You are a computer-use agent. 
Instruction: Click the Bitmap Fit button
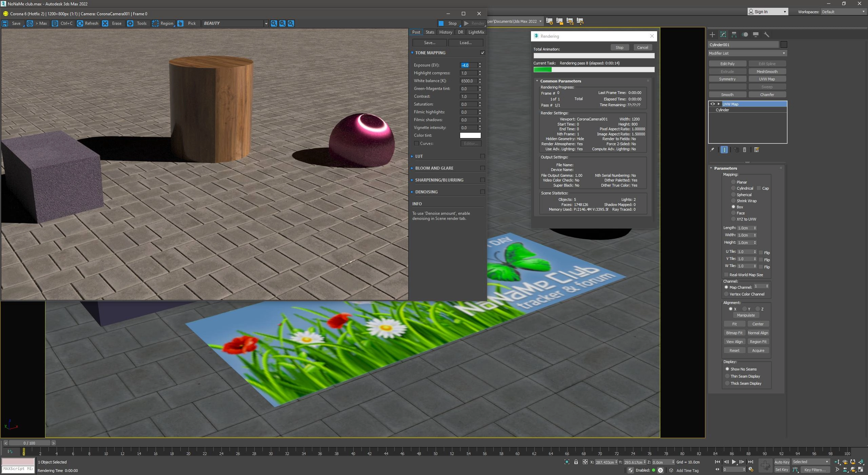coord(734,333)
